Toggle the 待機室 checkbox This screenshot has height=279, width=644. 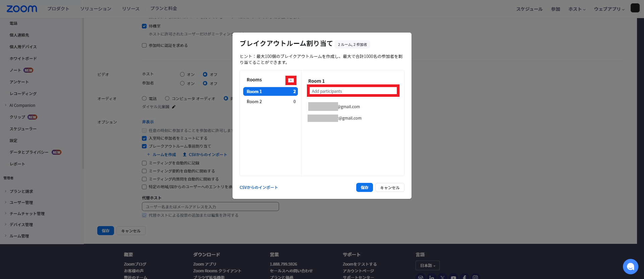tap(144, 26)
